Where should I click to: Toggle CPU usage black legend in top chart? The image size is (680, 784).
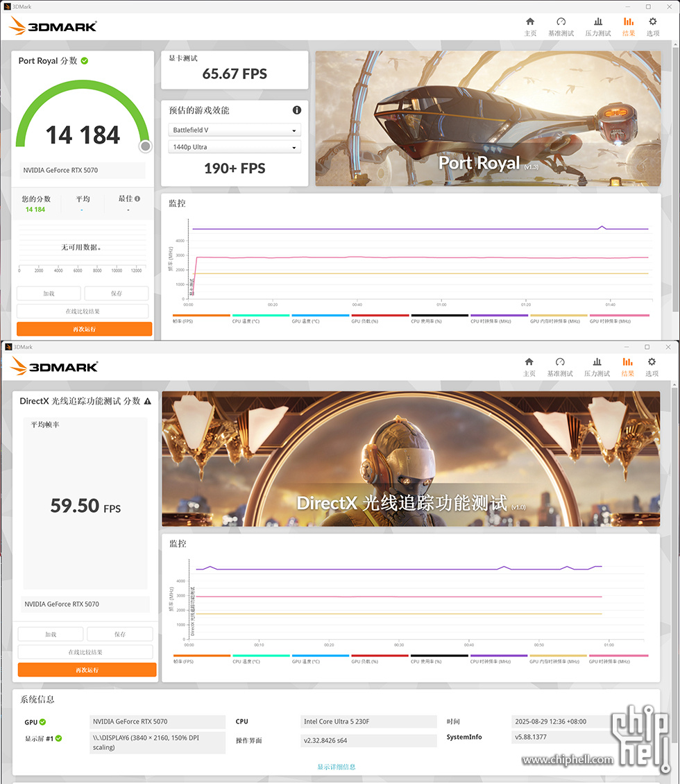tap(439, 318)
